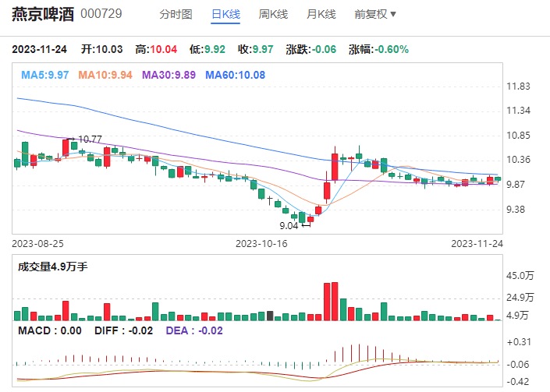Click the DIFF : -0.02 label
The width and height of the screenshot is (550, 392).
(x=123, y=330)
